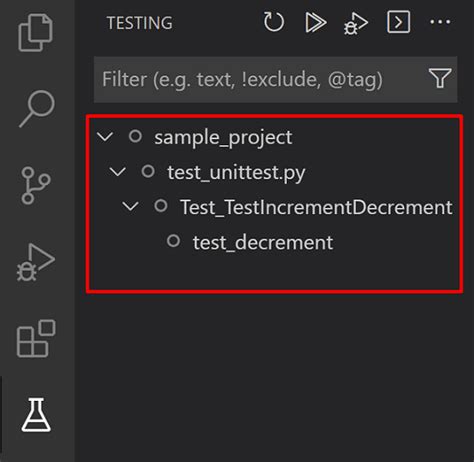This screenshot has width=474, height=462.
Task: Open the Source Control view
Action: coord(35,185)
